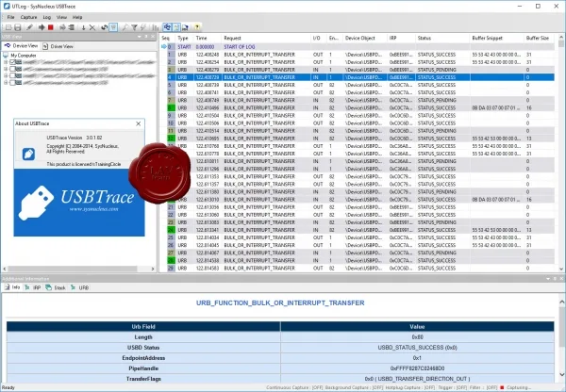Start capture with the black arrow icon
The height and width of the screenshot is (392, 566).
click(42, 27)
